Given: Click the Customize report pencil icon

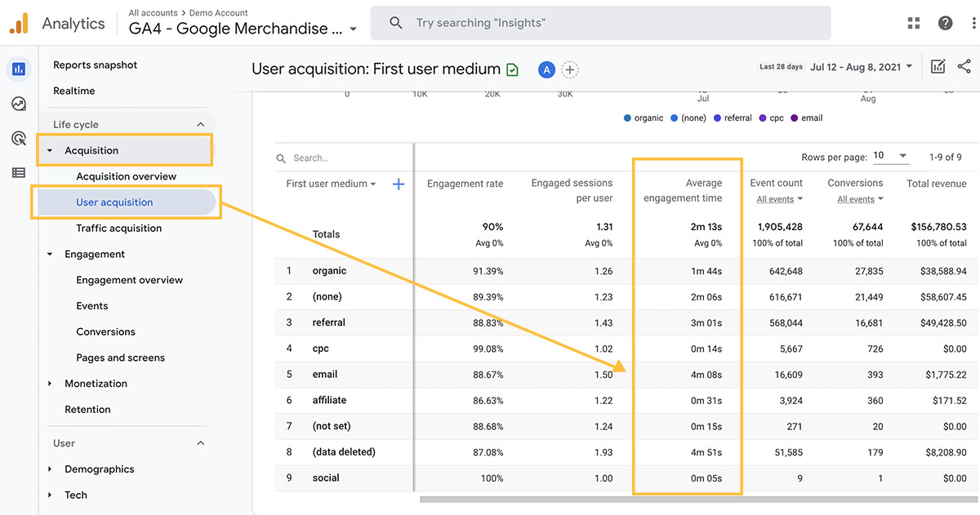Looking at the screenshot, I should tap(938, 67).
